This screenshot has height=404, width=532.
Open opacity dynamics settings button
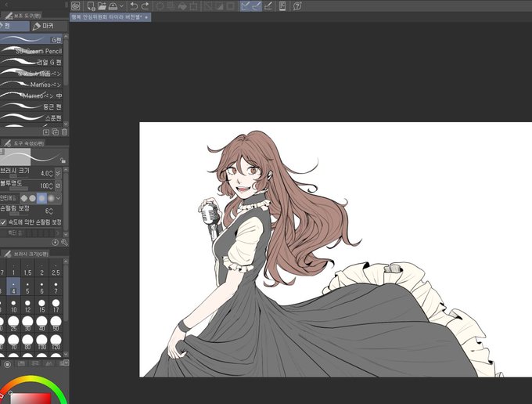pos(58,186)
